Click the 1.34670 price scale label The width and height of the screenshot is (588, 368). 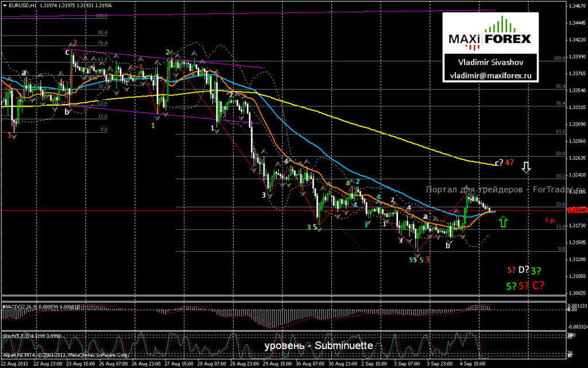(577, 6)
